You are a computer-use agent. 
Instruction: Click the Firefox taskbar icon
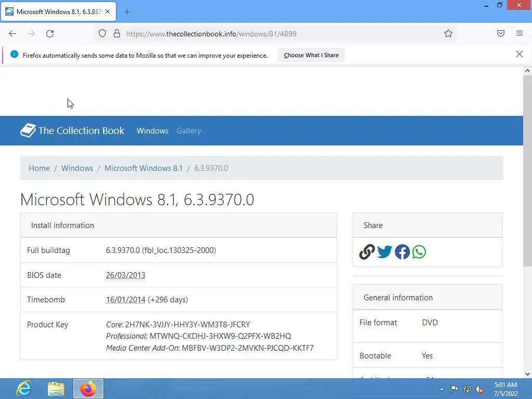click(88, 389)
